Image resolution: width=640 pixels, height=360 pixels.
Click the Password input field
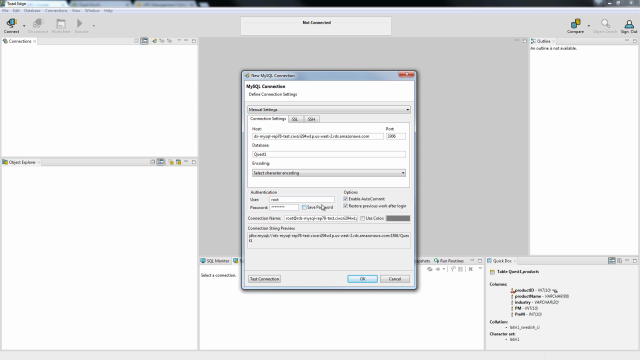284,207
